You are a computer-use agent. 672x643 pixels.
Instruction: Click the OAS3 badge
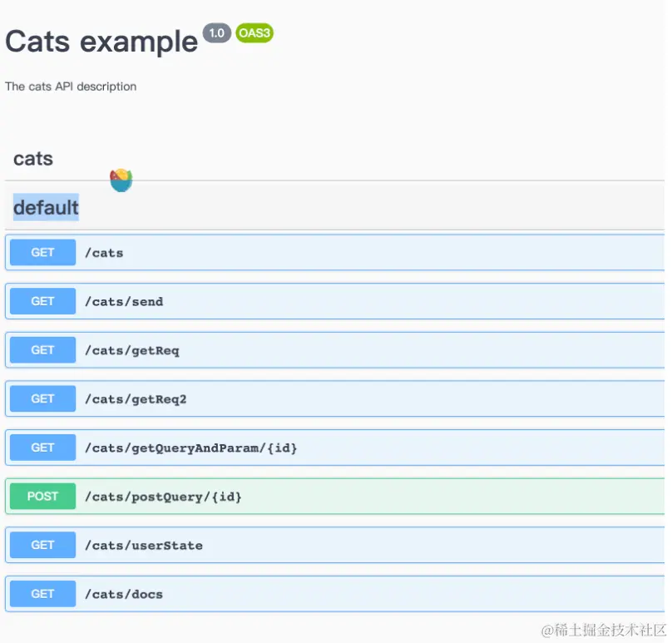[x=254, y=33]
